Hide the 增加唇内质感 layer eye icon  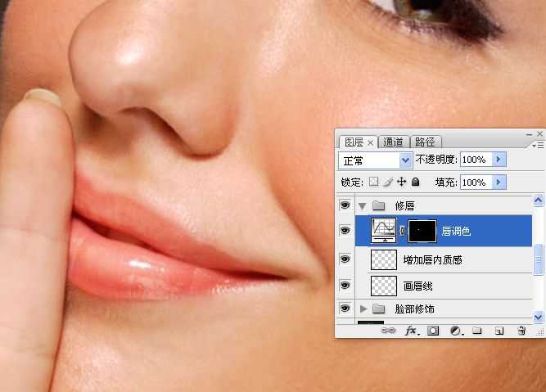345,259
